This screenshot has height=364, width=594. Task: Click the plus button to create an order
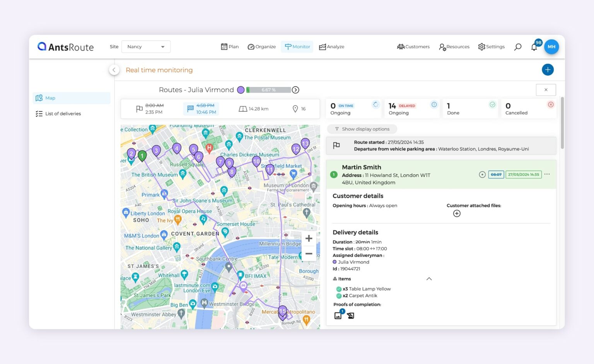click(x=548, y=70)
